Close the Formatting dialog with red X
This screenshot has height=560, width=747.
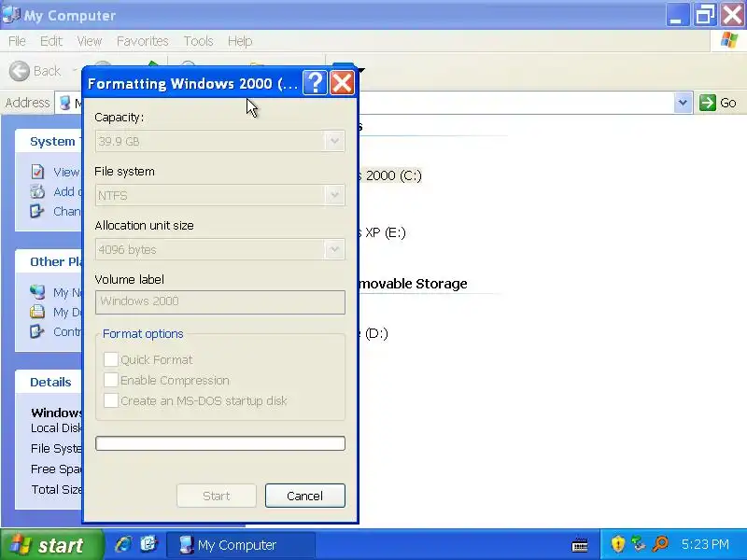point(342,83)
